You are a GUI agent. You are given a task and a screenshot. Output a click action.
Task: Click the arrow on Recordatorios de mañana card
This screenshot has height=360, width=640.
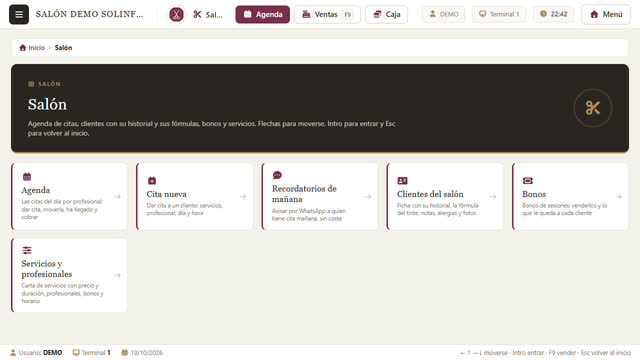368,197
